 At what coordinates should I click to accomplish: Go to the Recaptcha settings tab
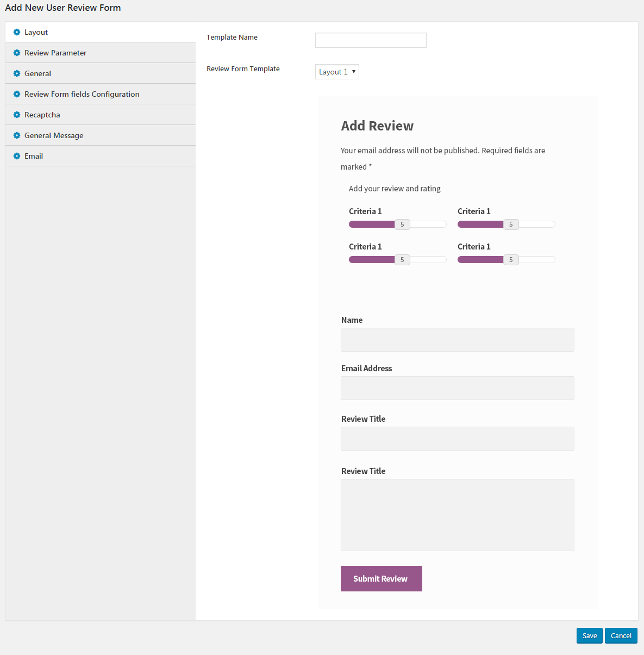(42, 115)
